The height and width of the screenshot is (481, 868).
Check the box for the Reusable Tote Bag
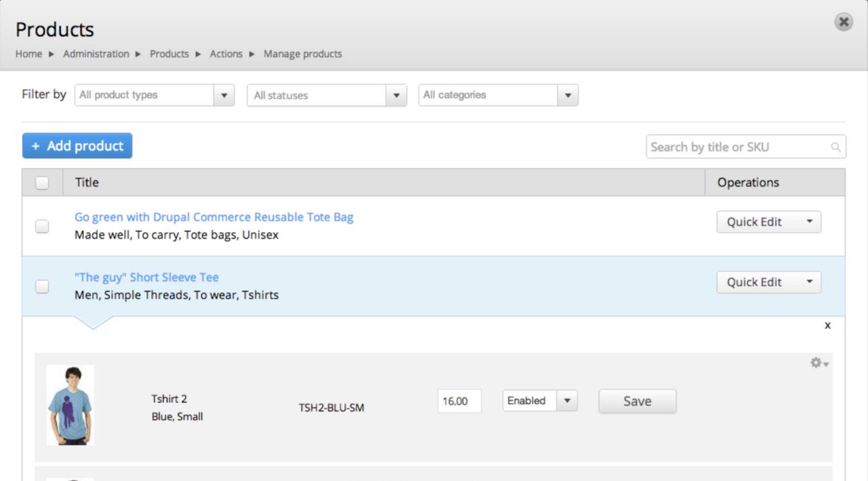pyautogui.click(x=42, y=226)
